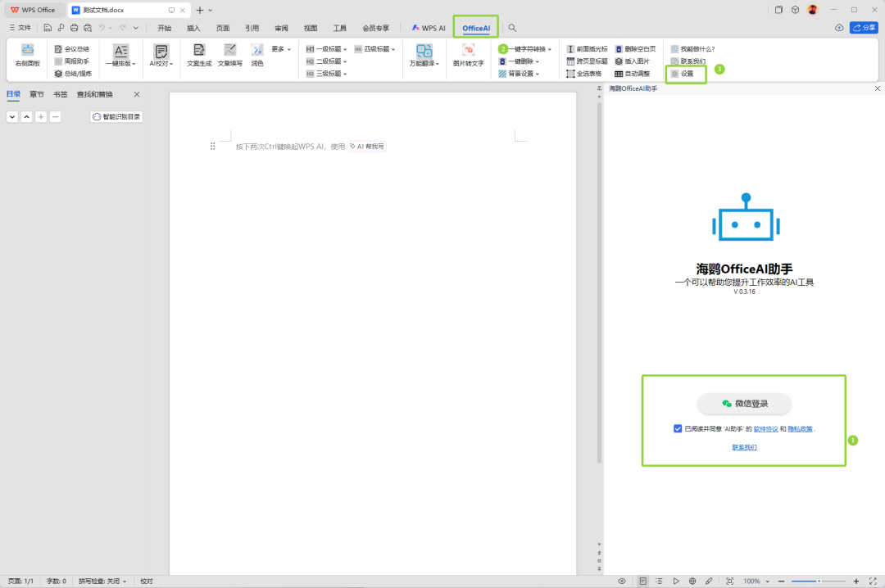
Task: Select the 查找和替换 tab in the navigation pane
Action: click(x=95, y=94)
